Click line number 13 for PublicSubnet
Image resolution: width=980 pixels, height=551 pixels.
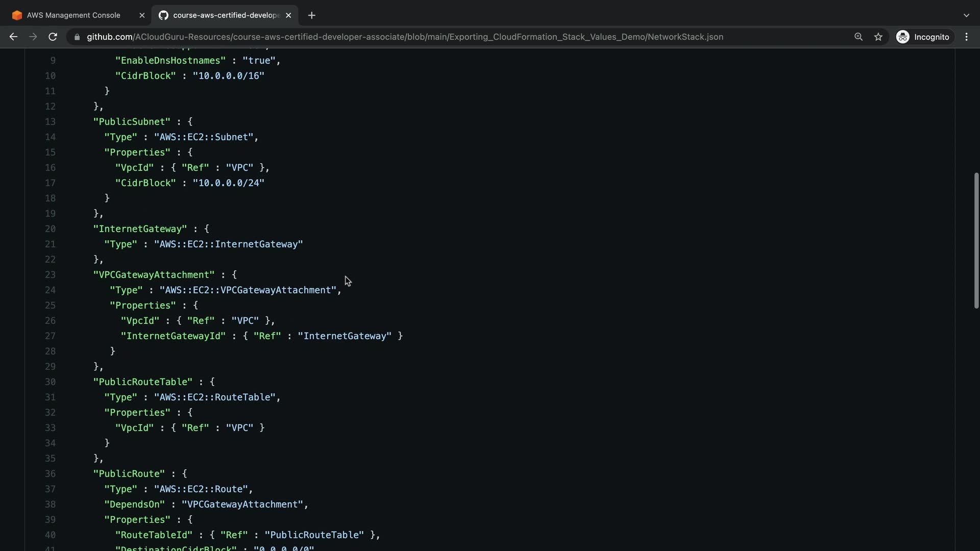pos(50,122)
